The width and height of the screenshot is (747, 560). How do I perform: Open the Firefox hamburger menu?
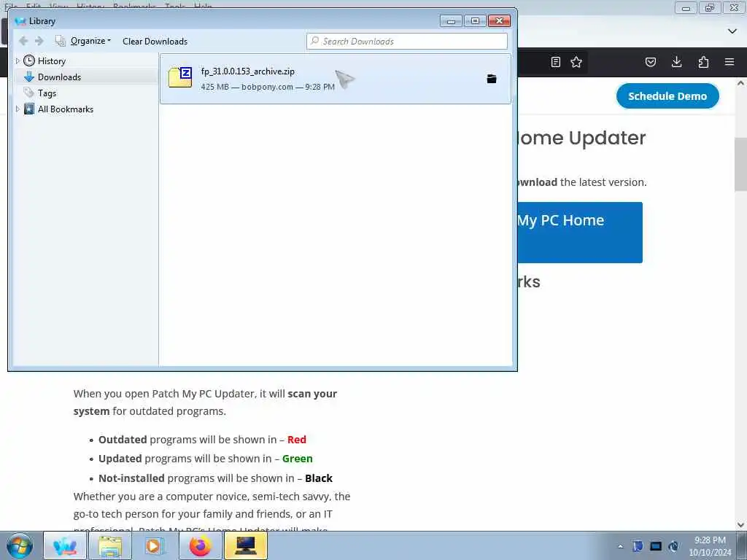click(729, 62)
